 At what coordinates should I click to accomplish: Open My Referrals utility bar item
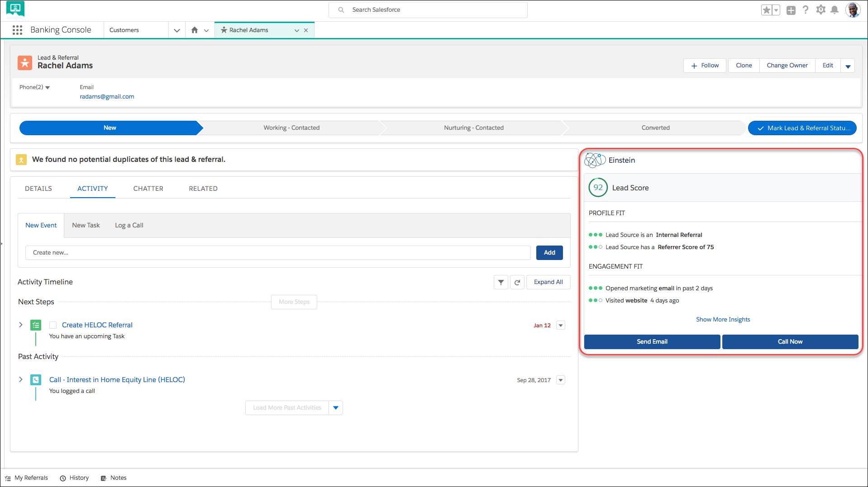pos(26,478)
